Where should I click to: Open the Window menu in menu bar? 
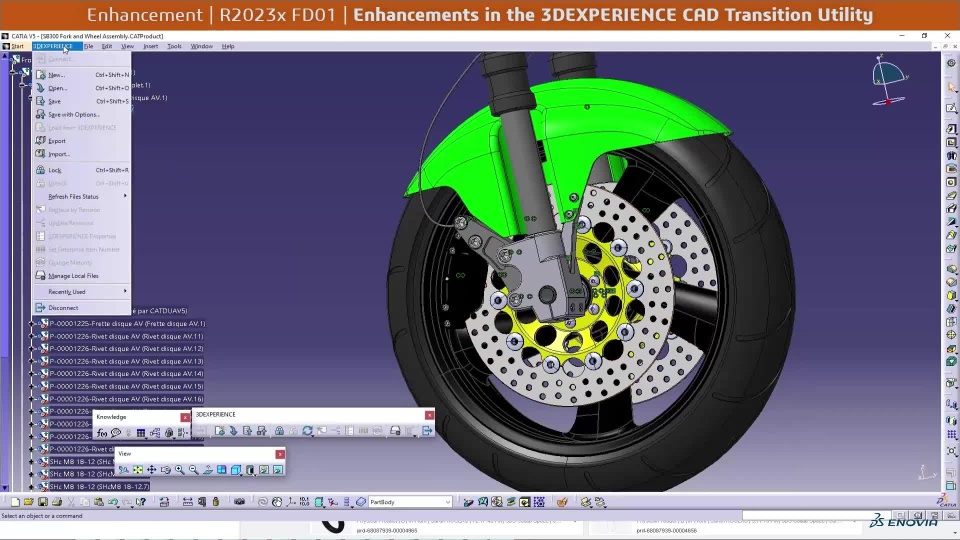click(x=201, y=46)
